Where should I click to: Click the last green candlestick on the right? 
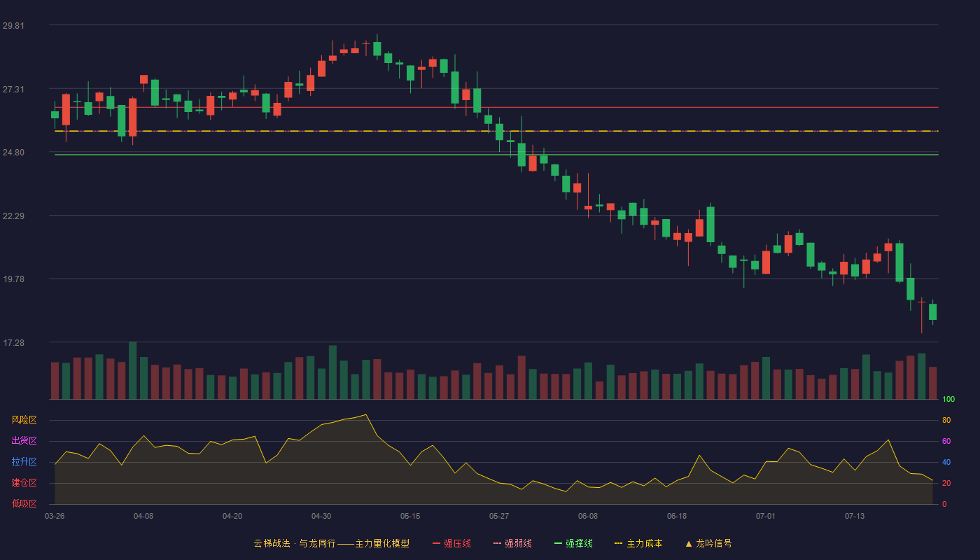[932, 311]
